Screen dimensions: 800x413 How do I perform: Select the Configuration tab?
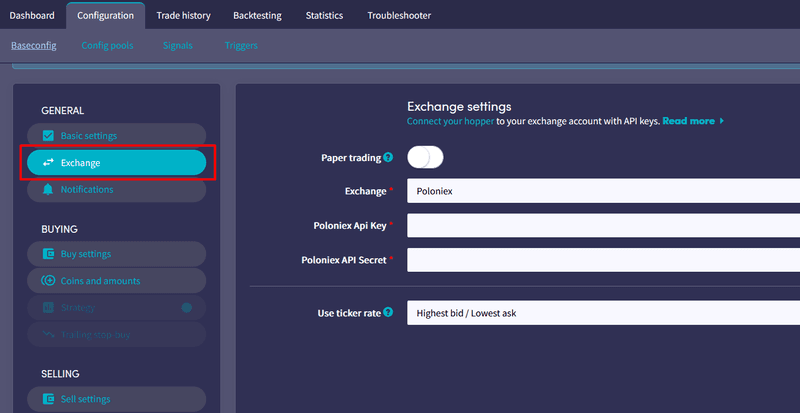point(106,15)
